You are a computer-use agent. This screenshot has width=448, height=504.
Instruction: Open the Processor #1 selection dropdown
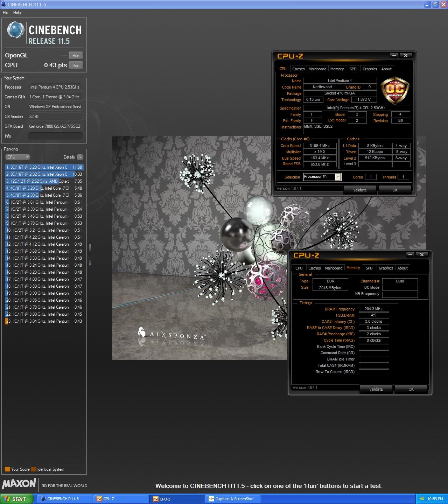322,177
